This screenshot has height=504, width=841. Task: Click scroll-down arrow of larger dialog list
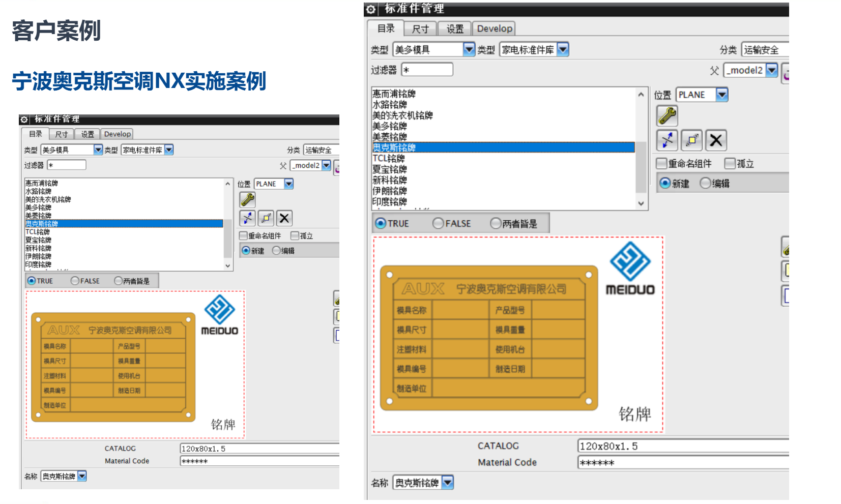641,203
